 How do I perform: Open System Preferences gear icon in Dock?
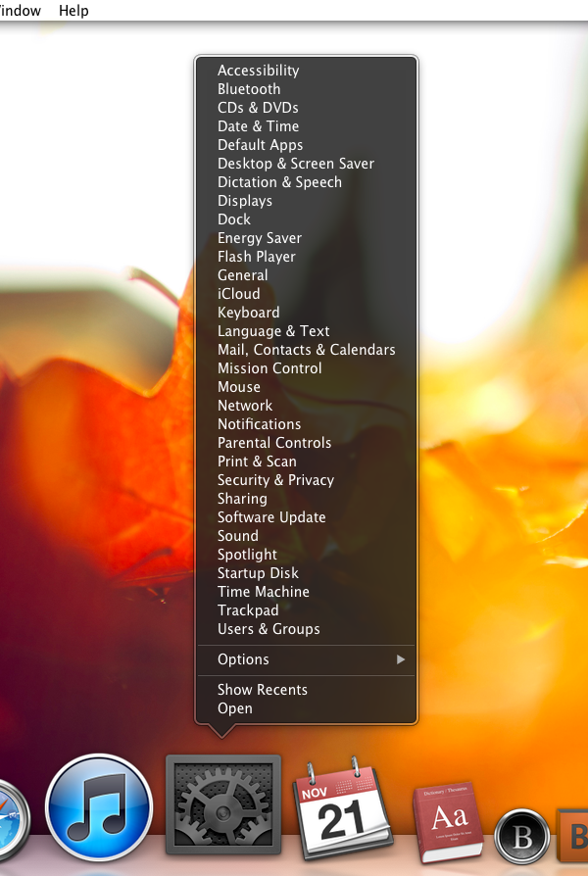tap(223, 804)
